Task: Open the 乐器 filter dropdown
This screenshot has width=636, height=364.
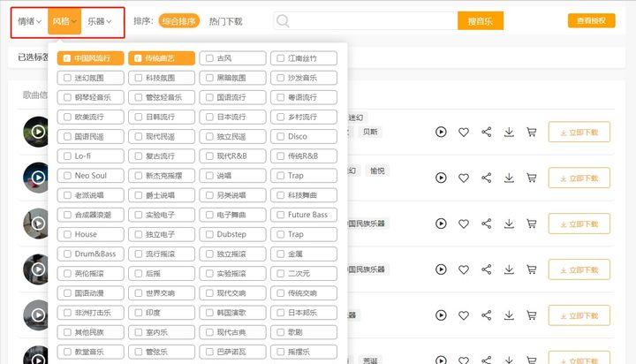Action: coord(99,20)
